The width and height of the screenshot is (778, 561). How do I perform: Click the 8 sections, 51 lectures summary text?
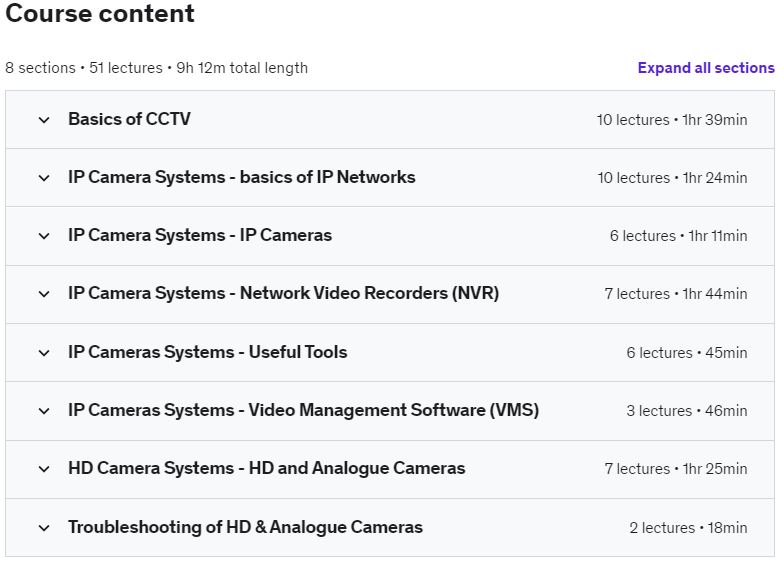pos(156,68)
